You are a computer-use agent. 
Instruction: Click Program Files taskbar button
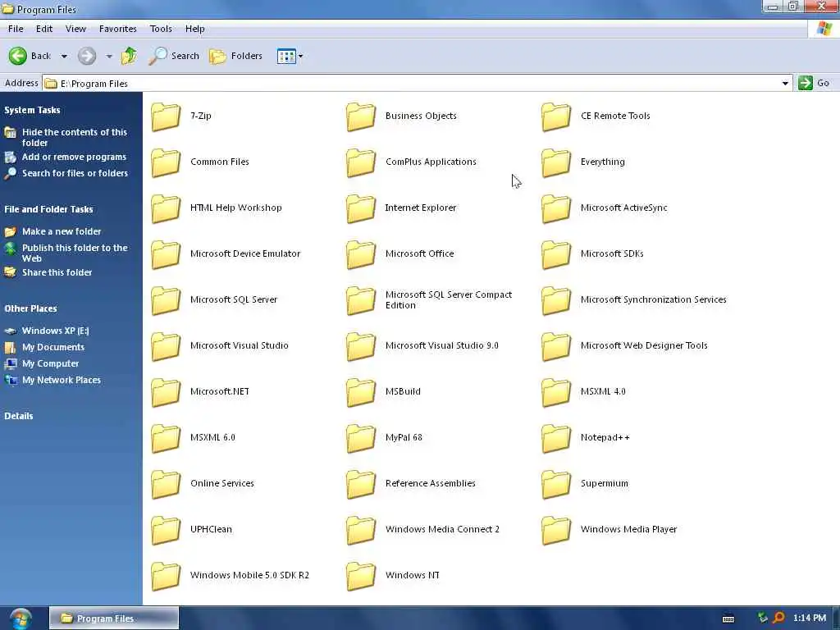[113, 619]
